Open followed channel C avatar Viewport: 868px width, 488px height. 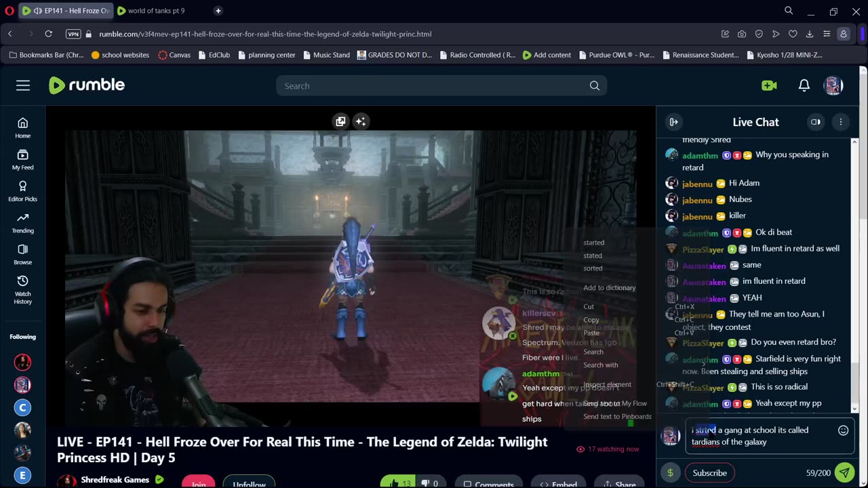point(22,407)
